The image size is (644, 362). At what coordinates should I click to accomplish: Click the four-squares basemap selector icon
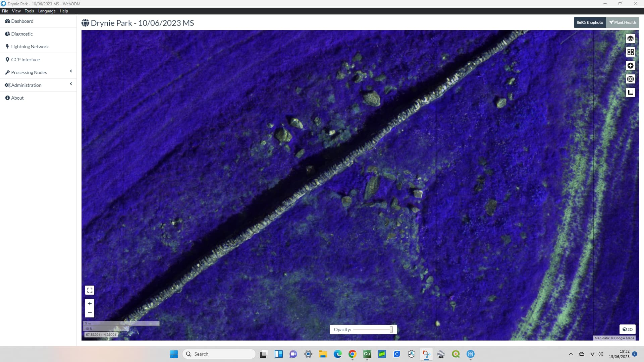pyautogui.click(x=630, y=52)
